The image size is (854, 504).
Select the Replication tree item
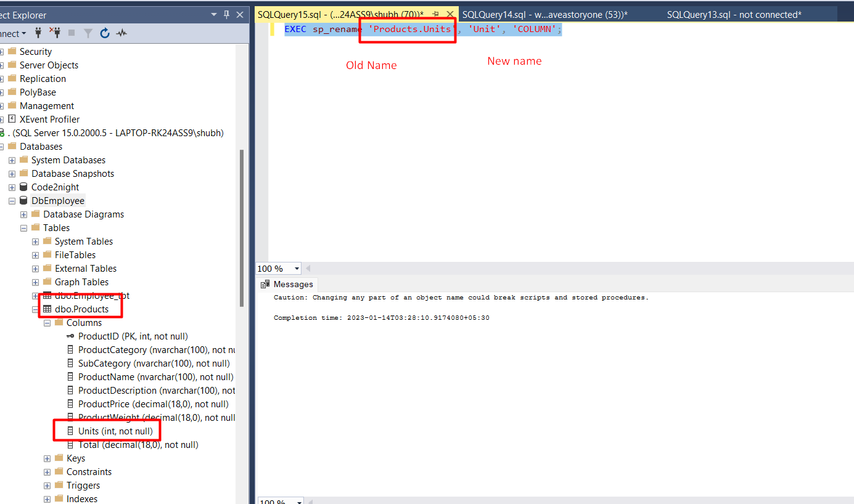point(43,79)
